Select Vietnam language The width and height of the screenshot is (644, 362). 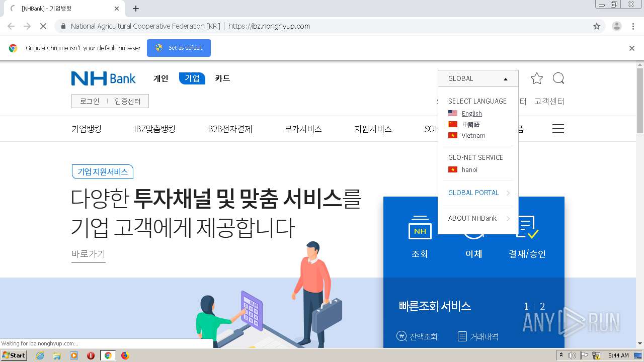point(473,135)
